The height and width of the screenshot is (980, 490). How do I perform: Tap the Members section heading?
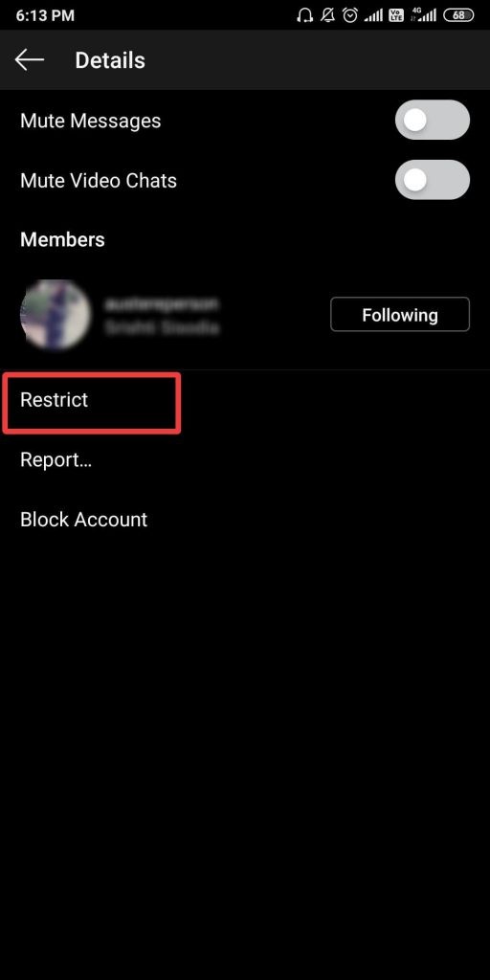[x=62, y=240]
